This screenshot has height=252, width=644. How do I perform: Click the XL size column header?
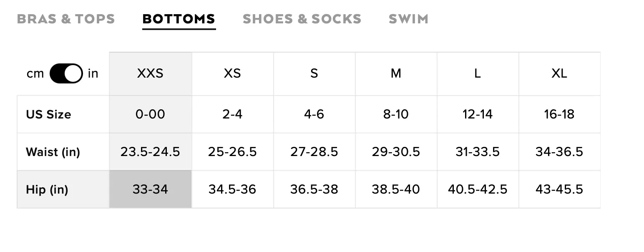[559, 74]
